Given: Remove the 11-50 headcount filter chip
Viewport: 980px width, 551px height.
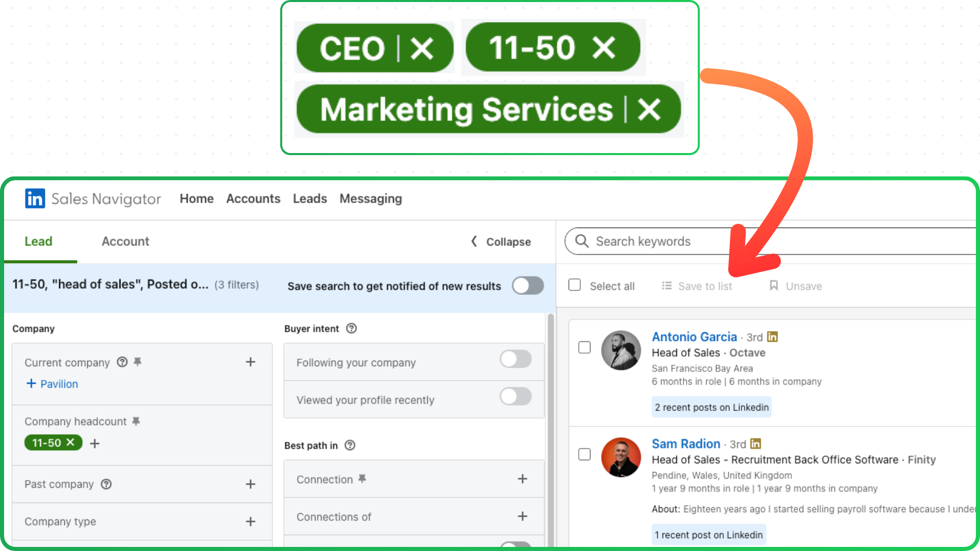Looking at the screenshot, I should click(x=70, y=442).
